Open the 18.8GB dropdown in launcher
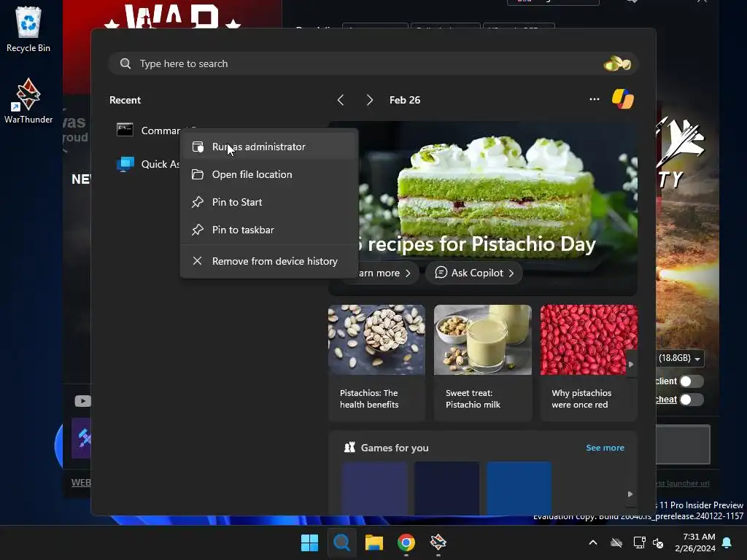This screenshot has height=560, width=747. pos(680,358)
